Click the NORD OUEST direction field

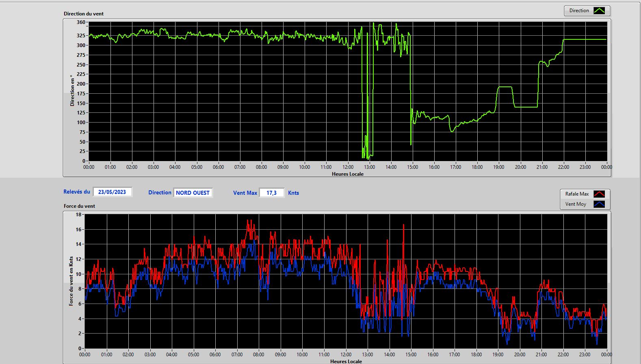193,193
